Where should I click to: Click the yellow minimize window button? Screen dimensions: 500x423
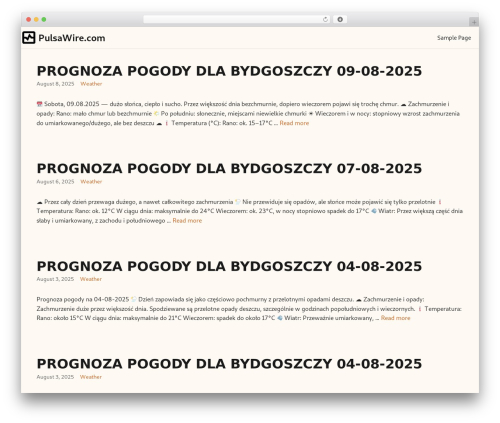(x=36, y=20)
